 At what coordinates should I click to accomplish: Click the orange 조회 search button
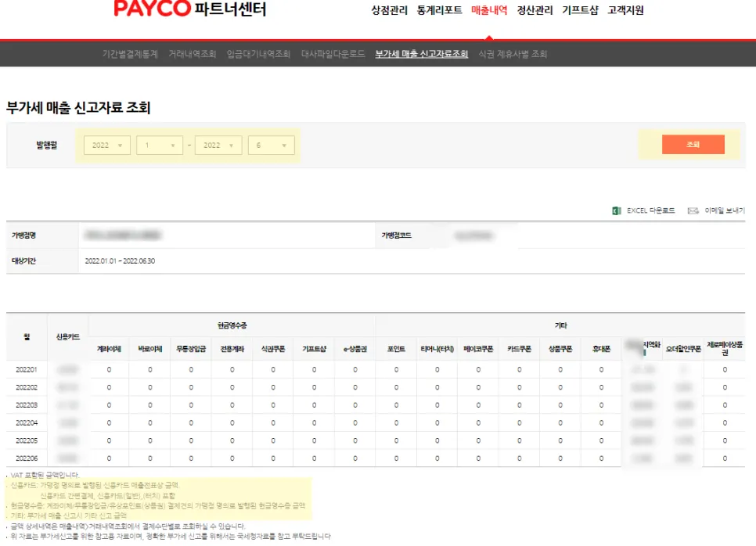[x=693, y=144]
